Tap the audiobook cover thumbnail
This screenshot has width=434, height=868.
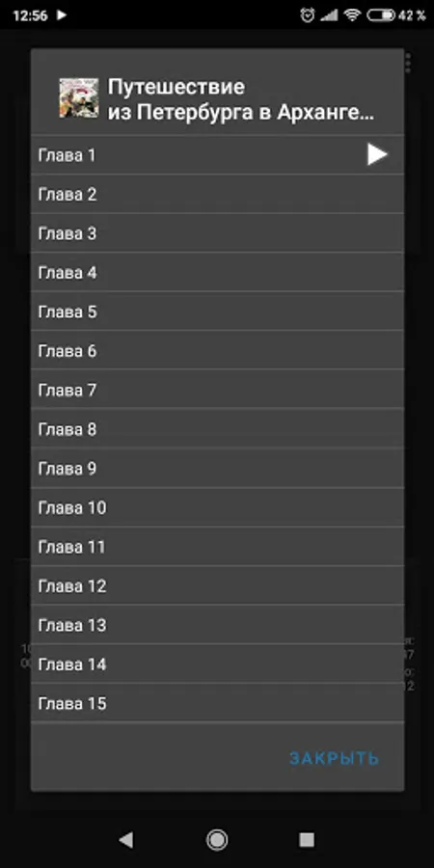point(79,98)
